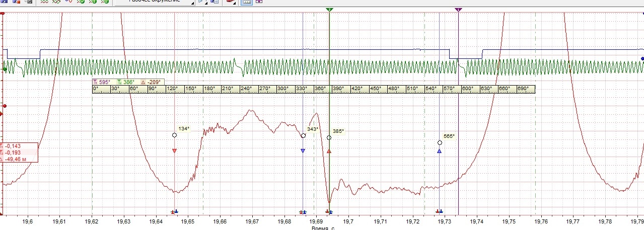This screenshot has width=644, height=230.
Task: Click the blue down arrow under 343° marker
Action: click(x=303, y=150)
